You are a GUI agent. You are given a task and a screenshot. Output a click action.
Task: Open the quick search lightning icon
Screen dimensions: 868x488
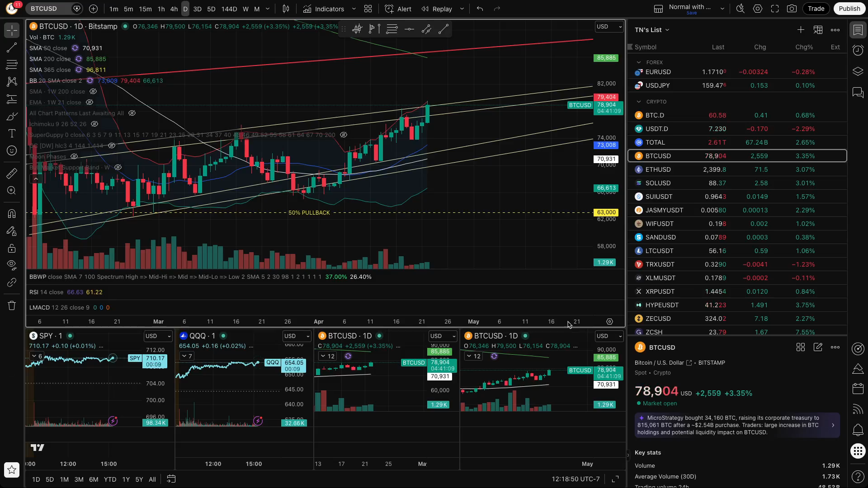[740, 9]
